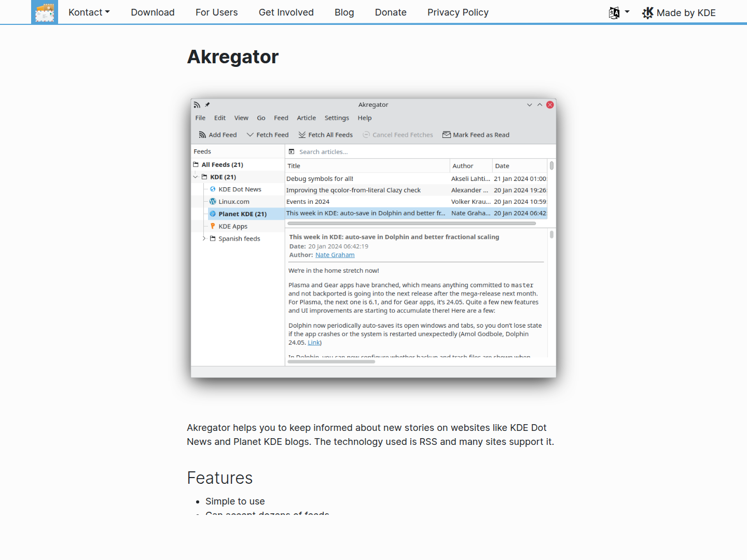The height and width of the screenshot is (560, 747).
Task: Follow the 'Link' hyperlink after Dolphin 24.05
Action: pos(314,343)
